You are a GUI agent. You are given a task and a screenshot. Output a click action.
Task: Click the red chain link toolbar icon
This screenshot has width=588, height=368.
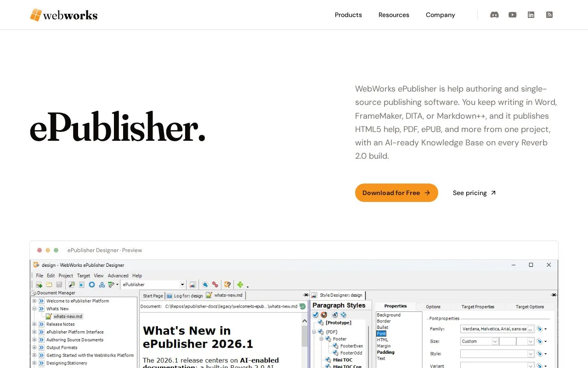[x=215, y=285]
